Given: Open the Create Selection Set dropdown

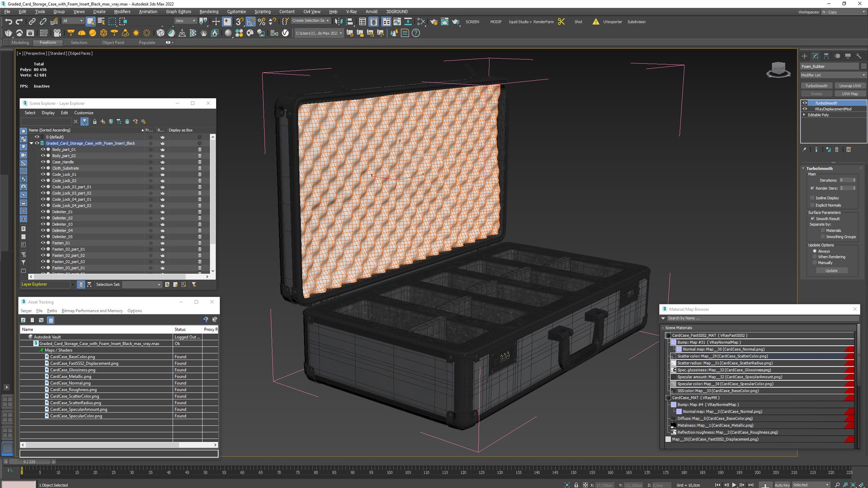Looking at the screenshot, I should (310, 21).
